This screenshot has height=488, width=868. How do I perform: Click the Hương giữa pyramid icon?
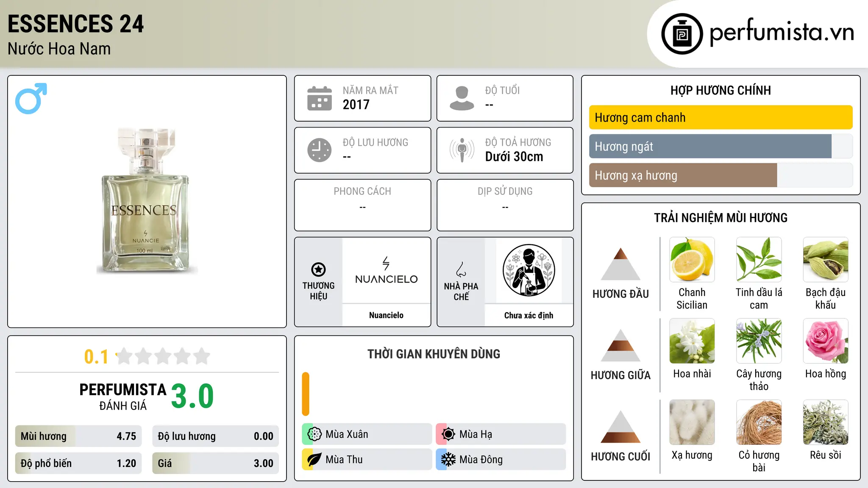click(620, 345)
